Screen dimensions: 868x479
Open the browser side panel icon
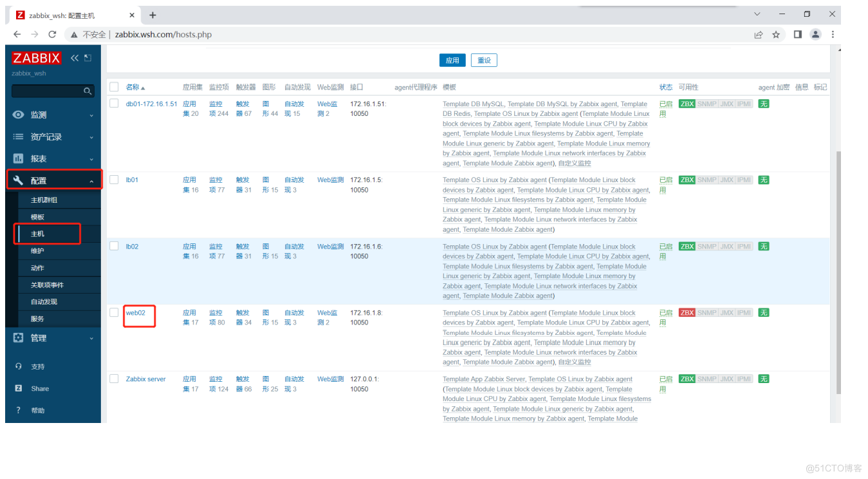coord(797,34)
